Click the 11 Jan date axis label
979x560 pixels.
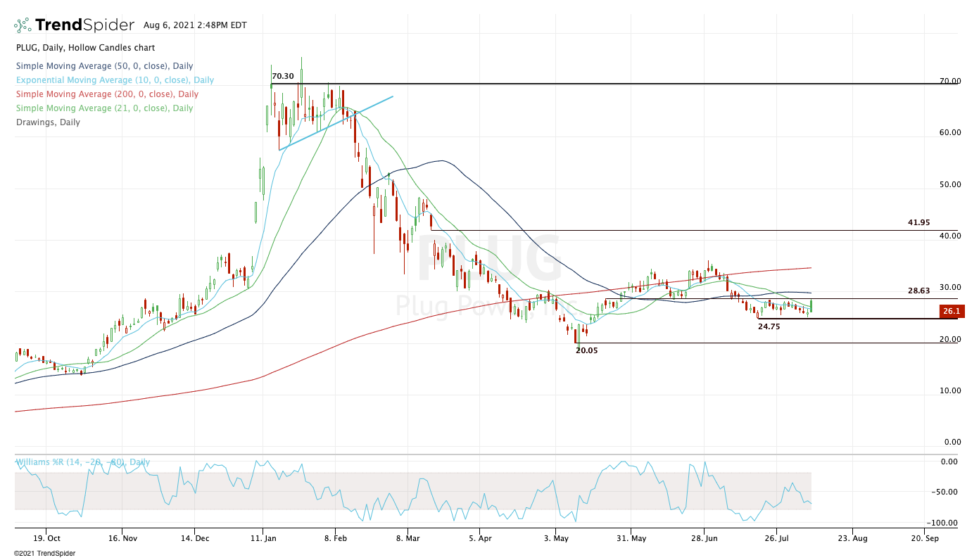pos(263,538)
